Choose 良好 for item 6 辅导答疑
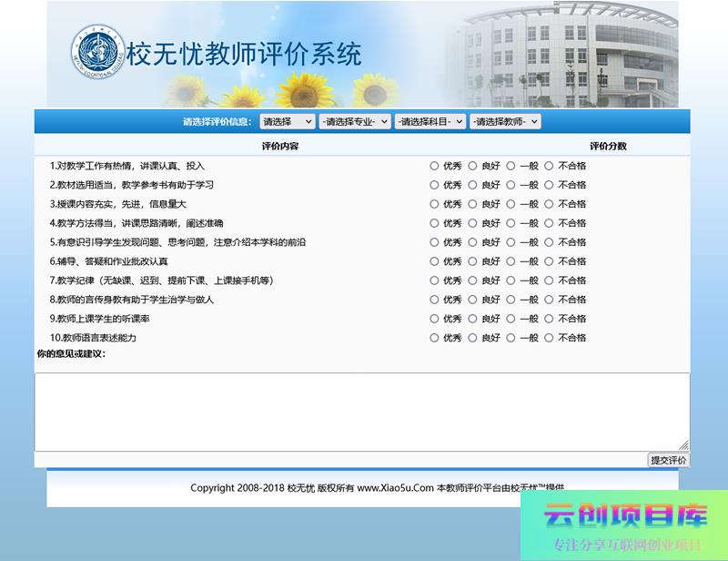The height and width of the screenshot is (561, 728). (472, 261)
